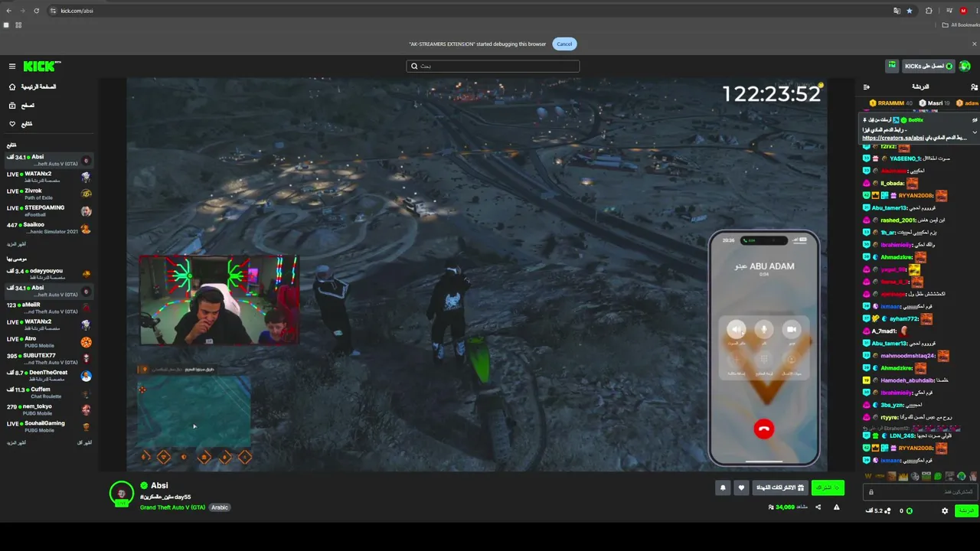Click the get KICKs button
Image resolution: width=980 pixels, height=551 pixels.
click(928, 67)
